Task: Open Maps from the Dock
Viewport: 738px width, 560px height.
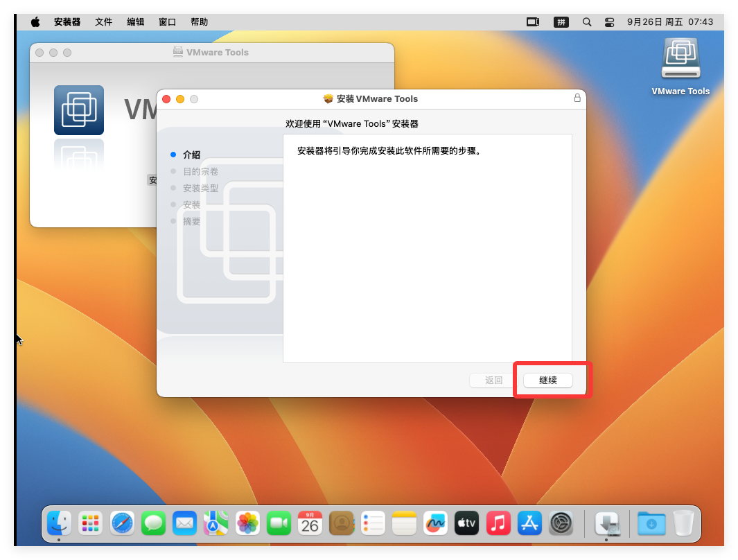Action: click(x=216, y=523)
